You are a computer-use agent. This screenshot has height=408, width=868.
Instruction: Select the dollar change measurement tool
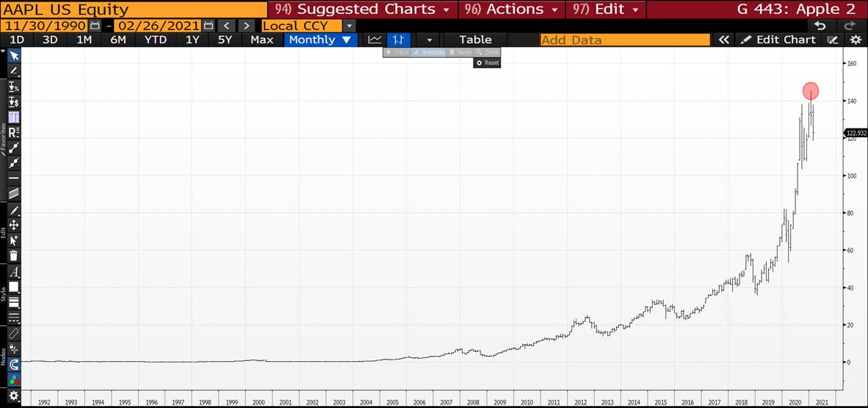pos(14,102)
